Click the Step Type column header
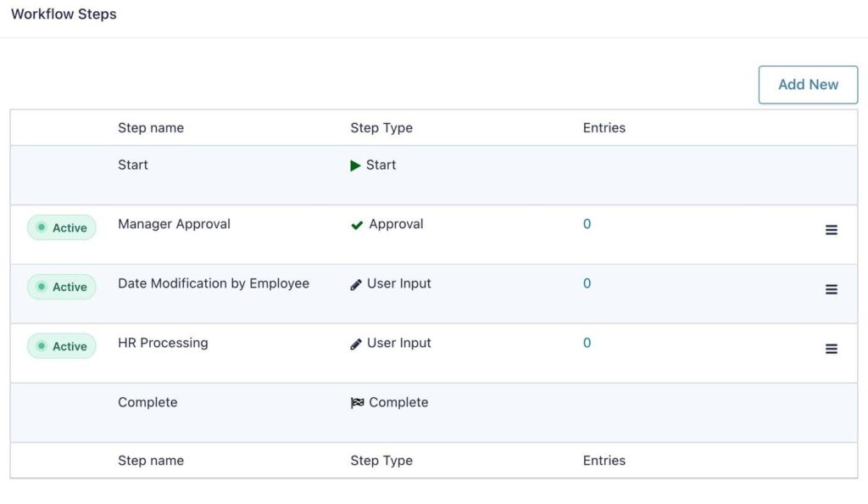Image resolution: width=868 pixels, height=504 pixels. [x=381, y=127]
